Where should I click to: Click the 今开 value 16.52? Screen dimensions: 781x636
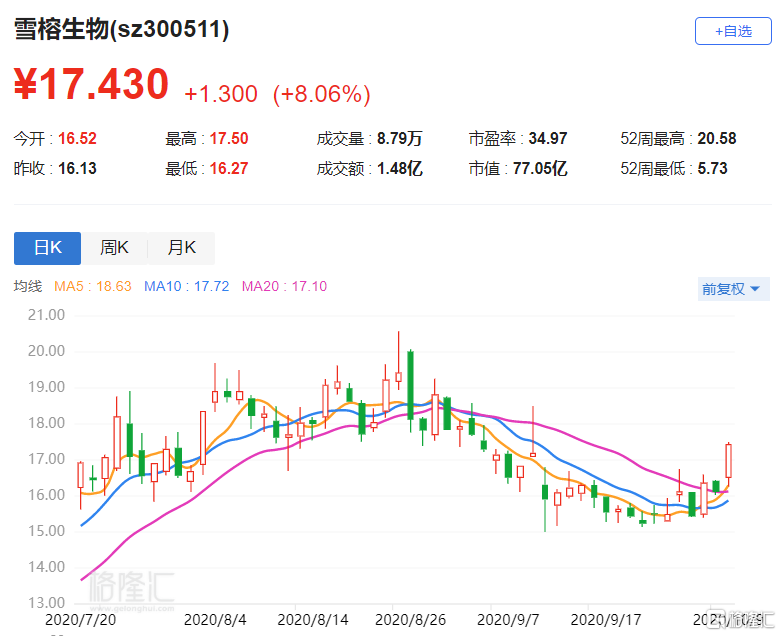77,138
